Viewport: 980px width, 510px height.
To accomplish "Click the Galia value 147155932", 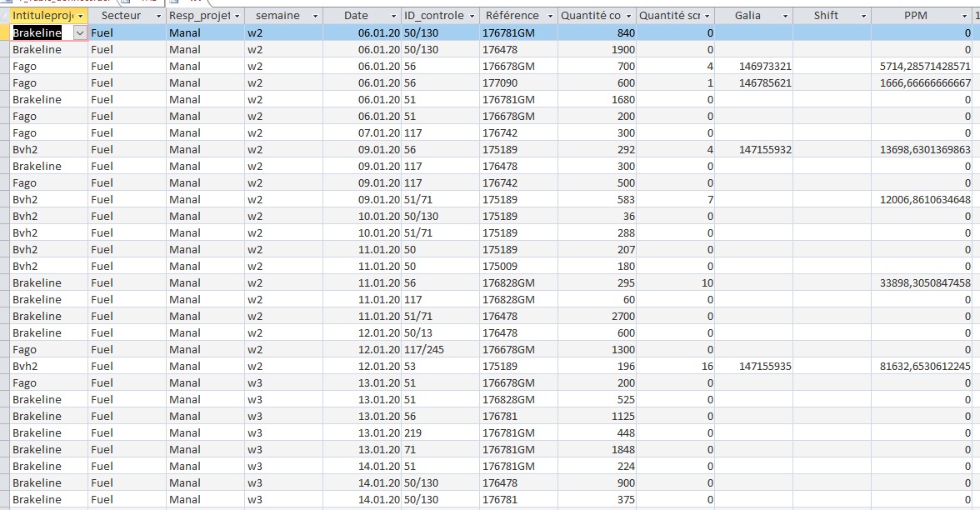I will [x=765, y=149].
